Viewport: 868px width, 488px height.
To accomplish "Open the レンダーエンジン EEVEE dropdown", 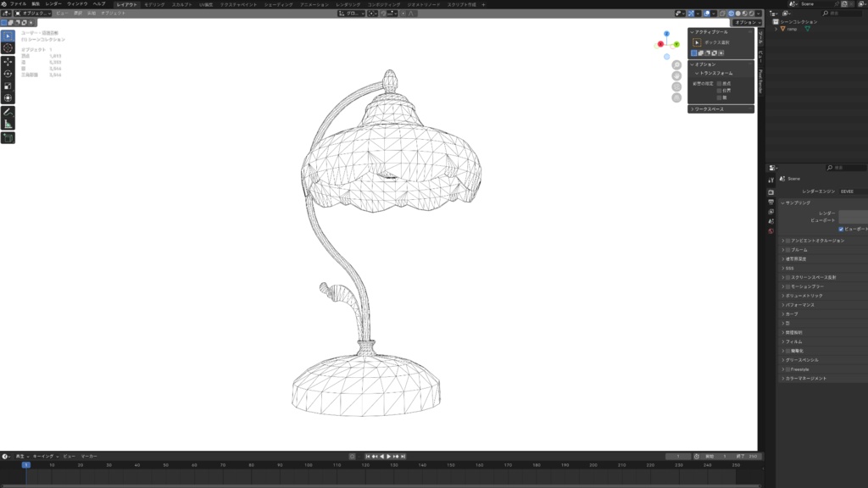I will coord(848,191).
